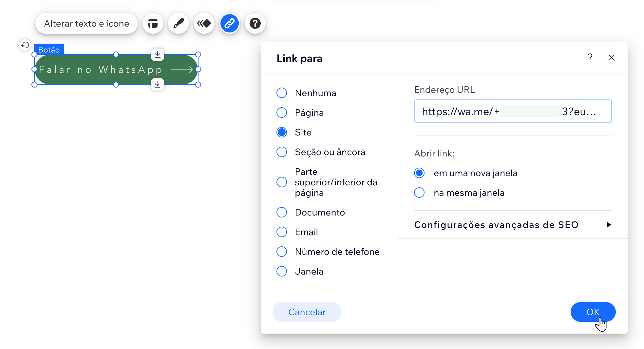This screenshot has width=644, height=349.
Task: Click the Endereço URL input field
Action: click(x=513, y=111)
